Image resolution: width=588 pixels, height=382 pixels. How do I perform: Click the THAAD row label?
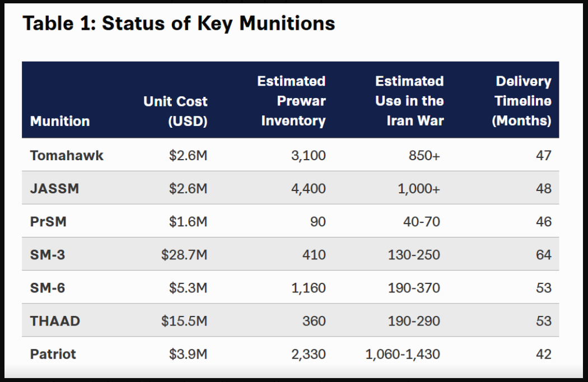tap(55, 321)
